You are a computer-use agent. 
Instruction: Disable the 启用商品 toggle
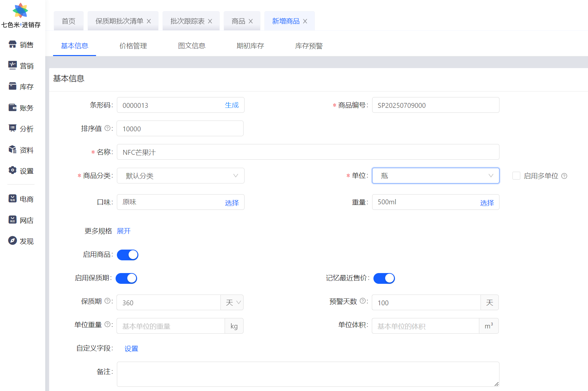127,255
